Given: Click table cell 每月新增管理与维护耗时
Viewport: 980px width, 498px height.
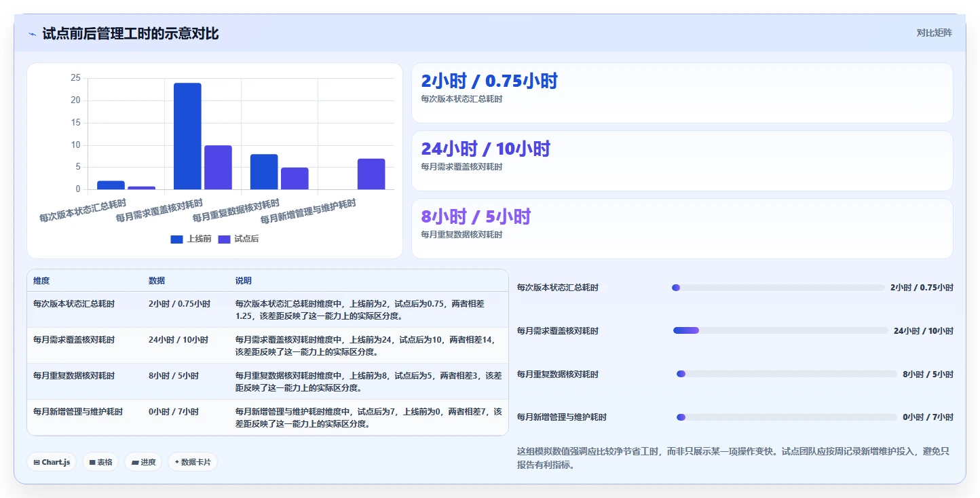Looking at the screenshot, I should (x=78, y=412).
